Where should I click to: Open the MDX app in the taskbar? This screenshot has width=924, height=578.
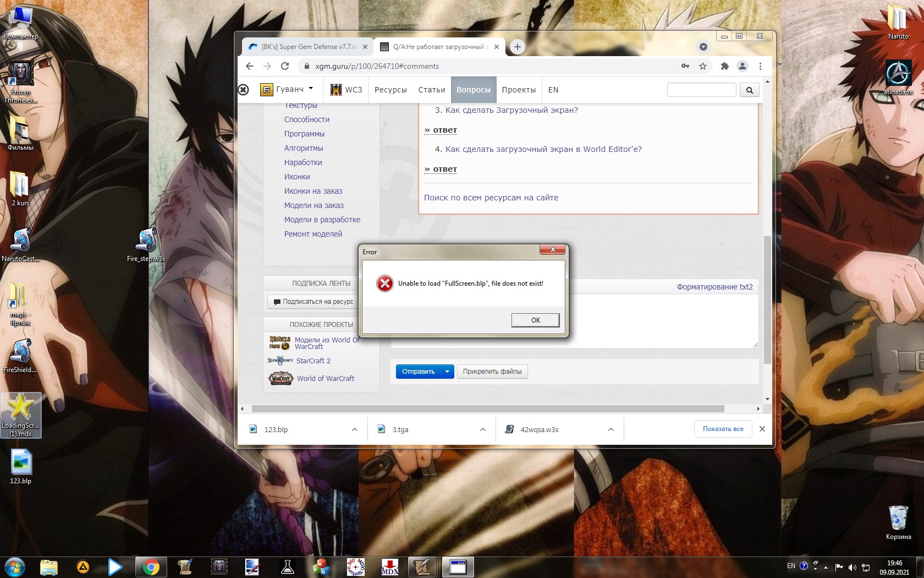(390, 567)
